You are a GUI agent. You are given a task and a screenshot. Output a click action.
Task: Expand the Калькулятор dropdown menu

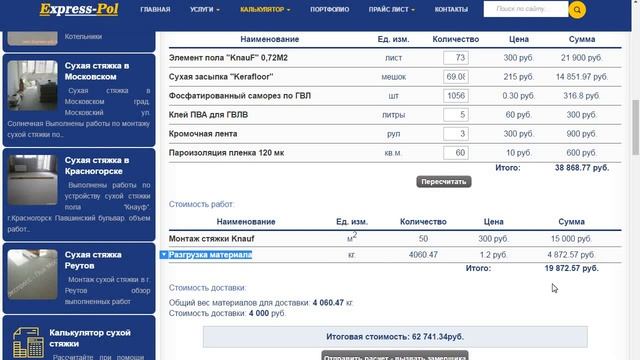point(265,9)
